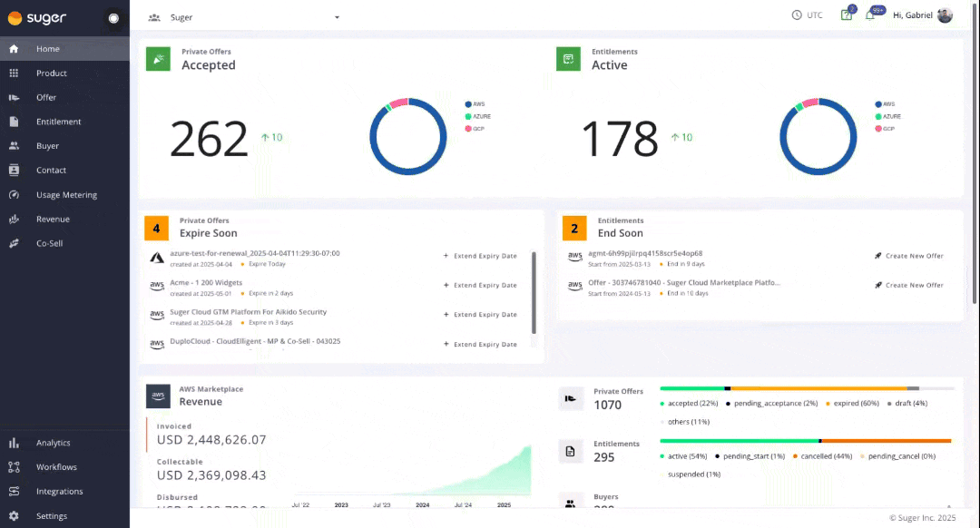Toggle GCP legend in Active chart
Viewport: 980px width, 528px height.
click(885, 129)
